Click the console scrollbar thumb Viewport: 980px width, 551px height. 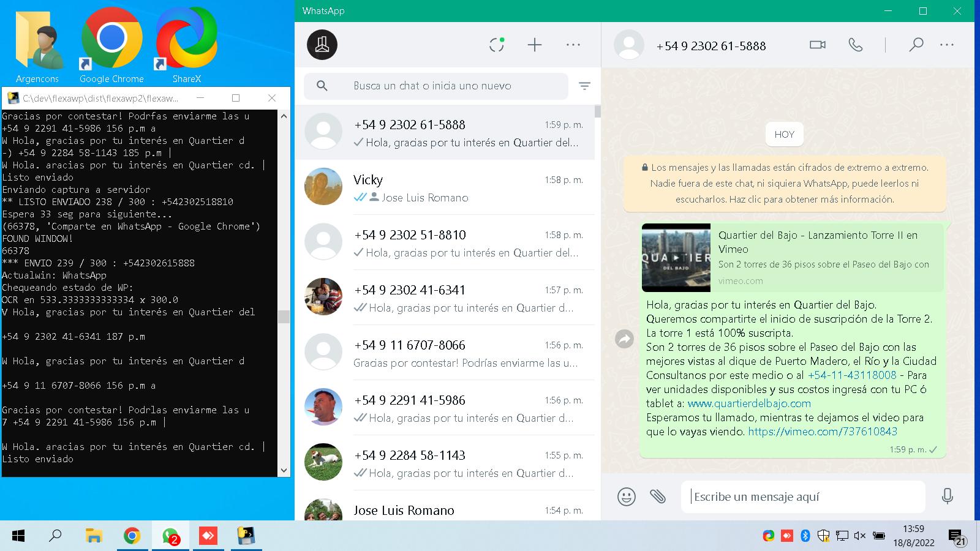(x=284, y=316)
